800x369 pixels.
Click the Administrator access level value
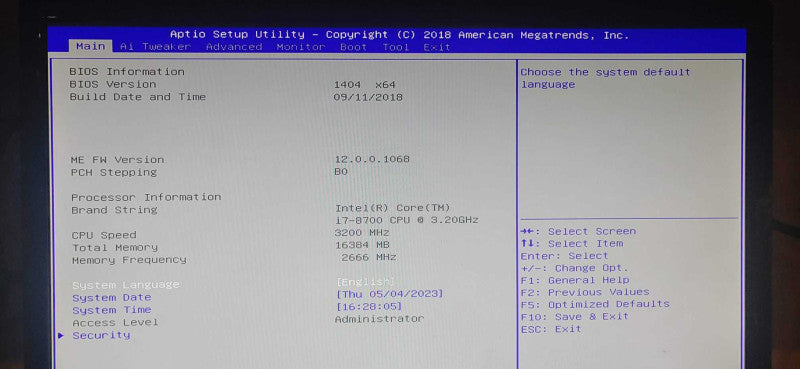pos(379,319)
